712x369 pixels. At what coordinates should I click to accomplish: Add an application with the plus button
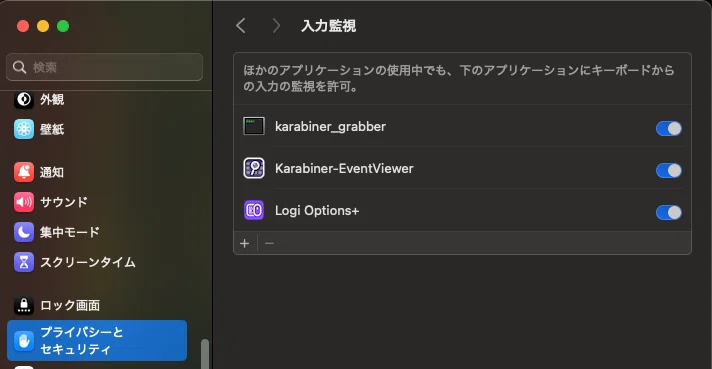[245, 243]
